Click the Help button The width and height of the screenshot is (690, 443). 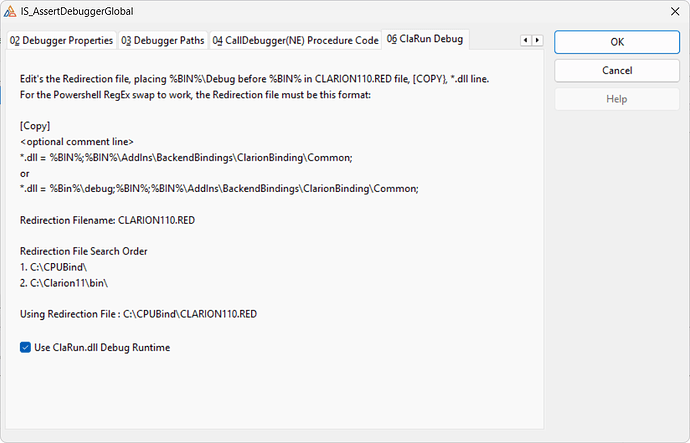[617, 99]
